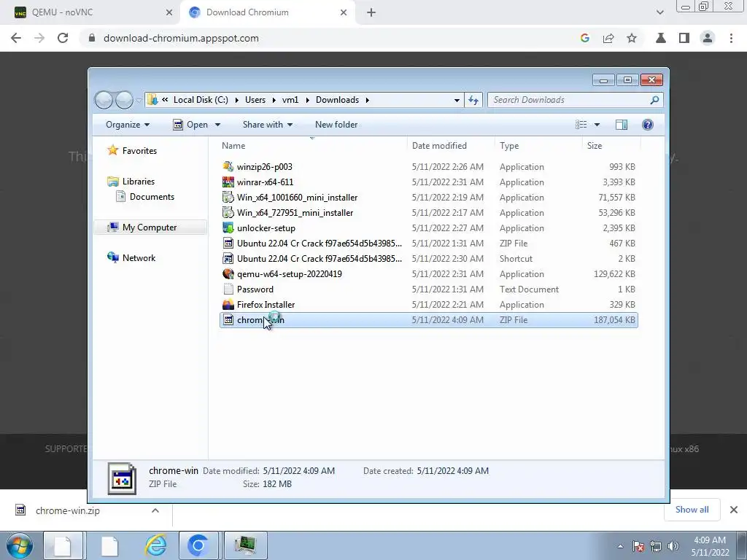Image resolution: width=747 pixels, height=560 pixels.
Task: Click the Password text document icon
Action: coord(228,289)
